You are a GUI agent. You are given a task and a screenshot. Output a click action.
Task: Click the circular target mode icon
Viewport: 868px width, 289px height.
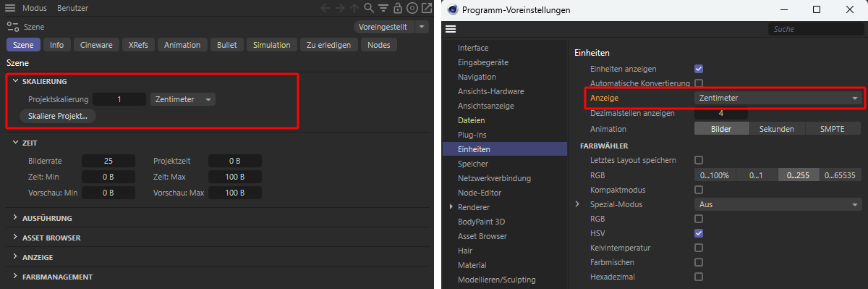[x=412, y=9]
